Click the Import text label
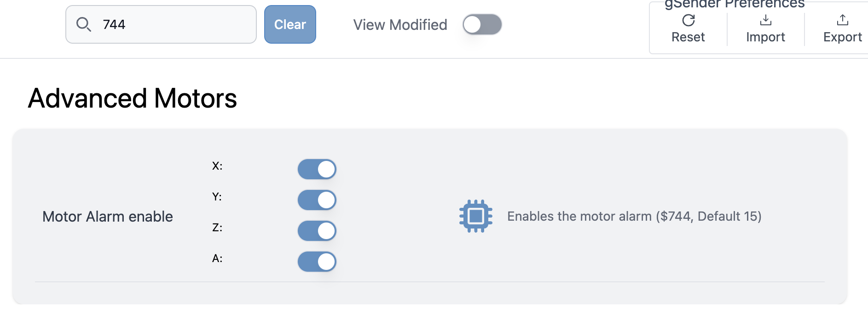 click(766, 37)
